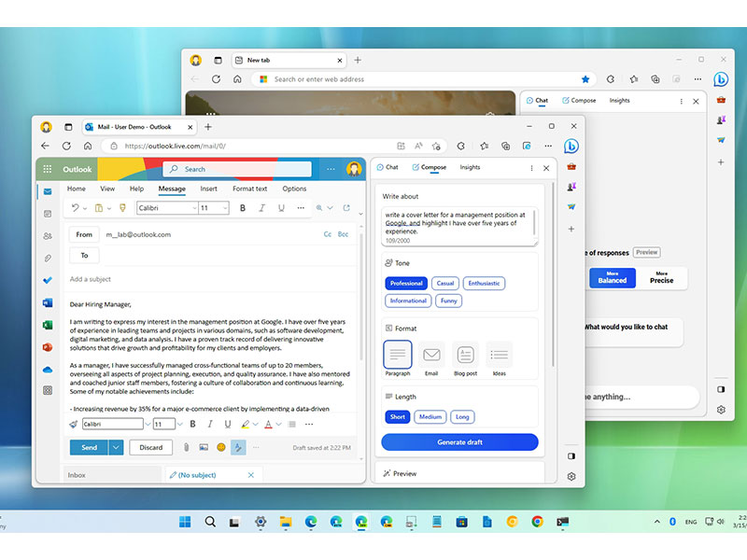Click Underline in the Message ribbon
This screenshot has height=560, width=747.
point(281,208)
